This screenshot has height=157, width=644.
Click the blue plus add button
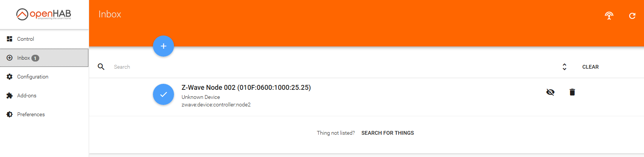[x=163, y=46]
